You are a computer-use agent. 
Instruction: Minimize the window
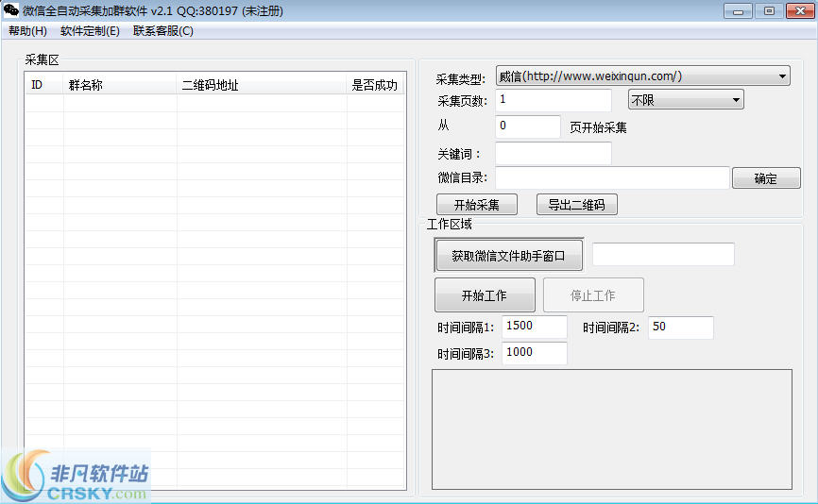click(x=738, y=11)
